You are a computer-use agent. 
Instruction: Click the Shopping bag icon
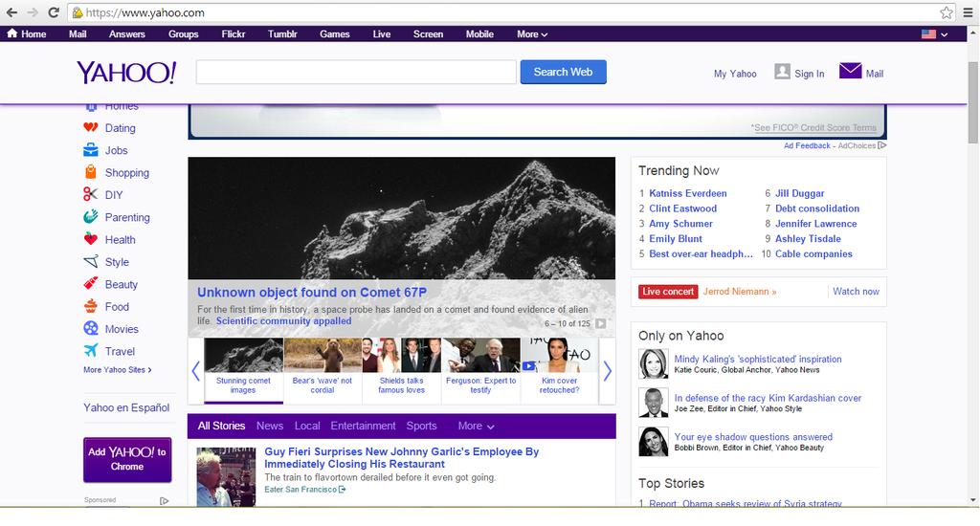(91, 172)
